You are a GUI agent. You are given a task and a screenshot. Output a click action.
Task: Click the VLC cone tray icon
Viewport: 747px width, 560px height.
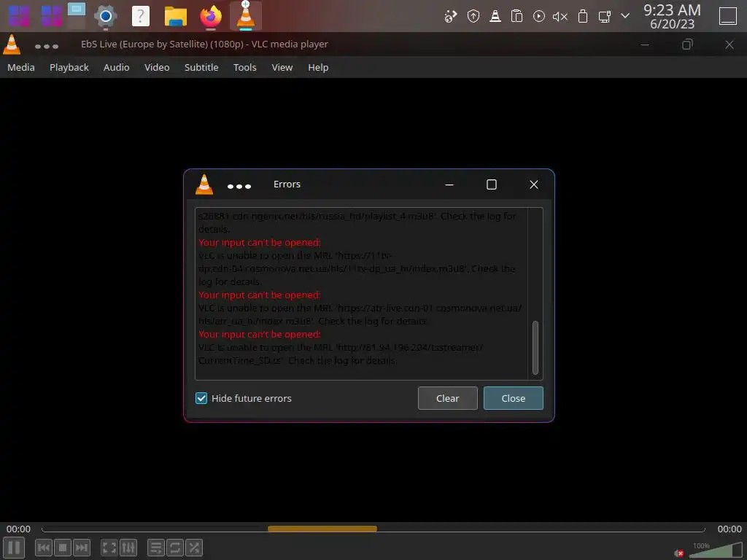[495, 16]
